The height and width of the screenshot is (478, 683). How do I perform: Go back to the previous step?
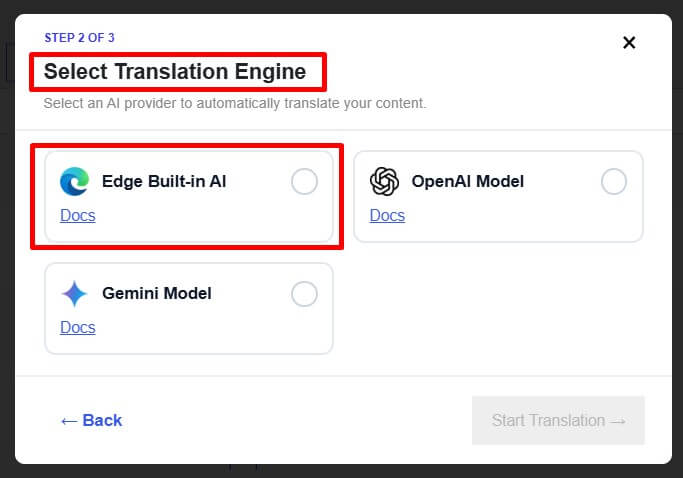tap(91, 420)
